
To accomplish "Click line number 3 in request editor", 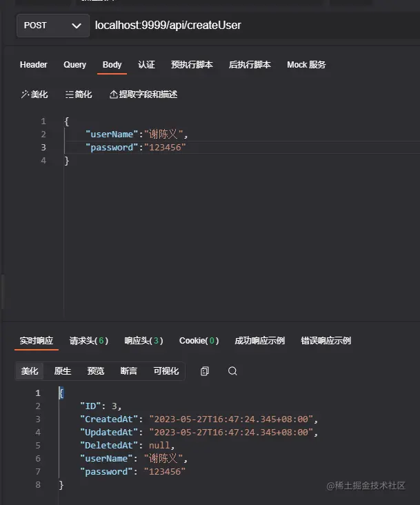I will point(43,148).
